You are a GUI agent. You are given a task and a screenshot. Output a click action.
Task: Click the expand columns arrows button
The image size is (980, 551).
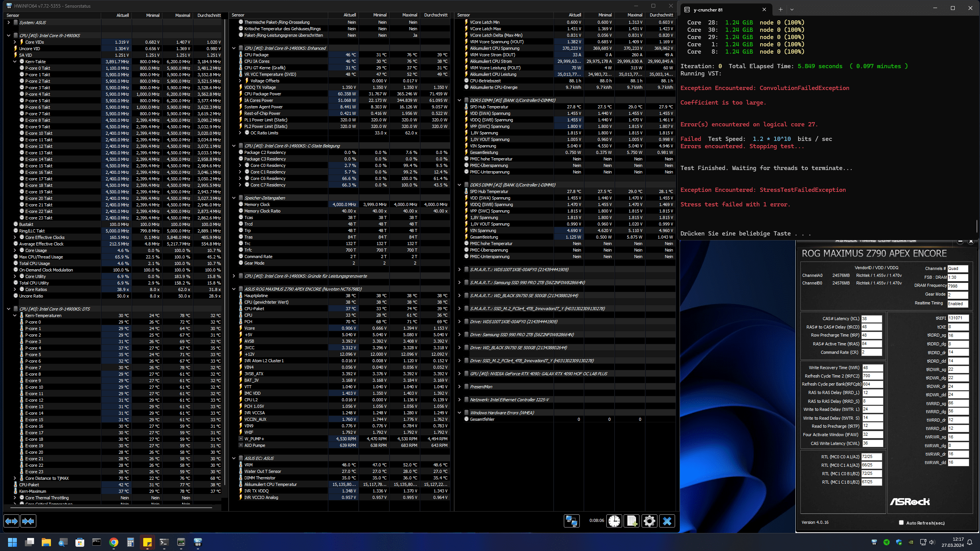[x=11, y=521]
